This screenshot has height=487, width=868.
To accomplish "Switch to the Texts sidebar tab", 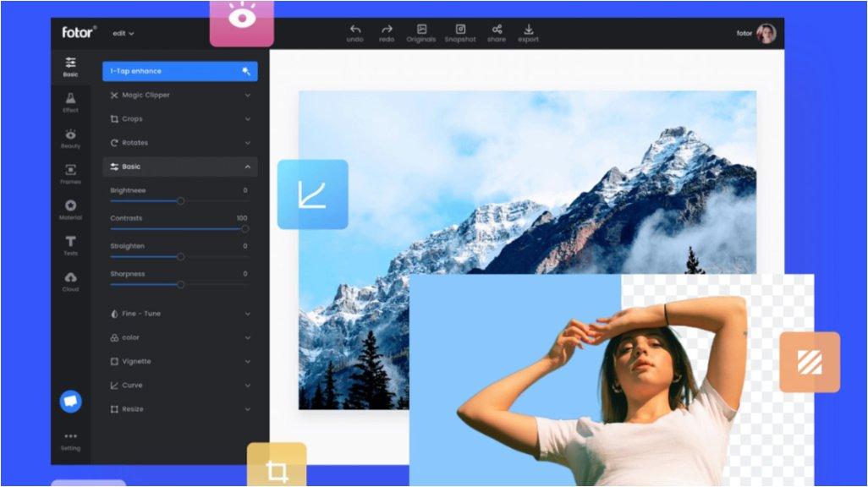I will [70, 245].
